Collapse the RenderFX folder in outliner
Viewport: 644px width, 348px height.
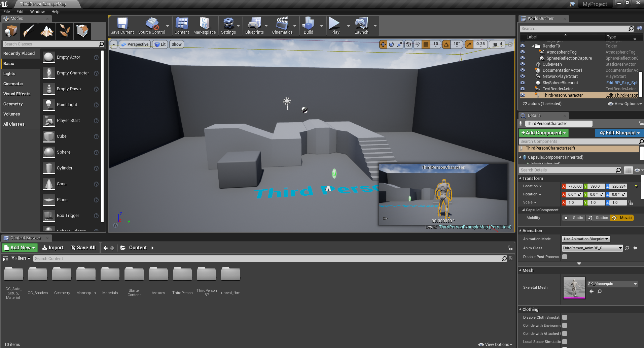pos(533,46)
